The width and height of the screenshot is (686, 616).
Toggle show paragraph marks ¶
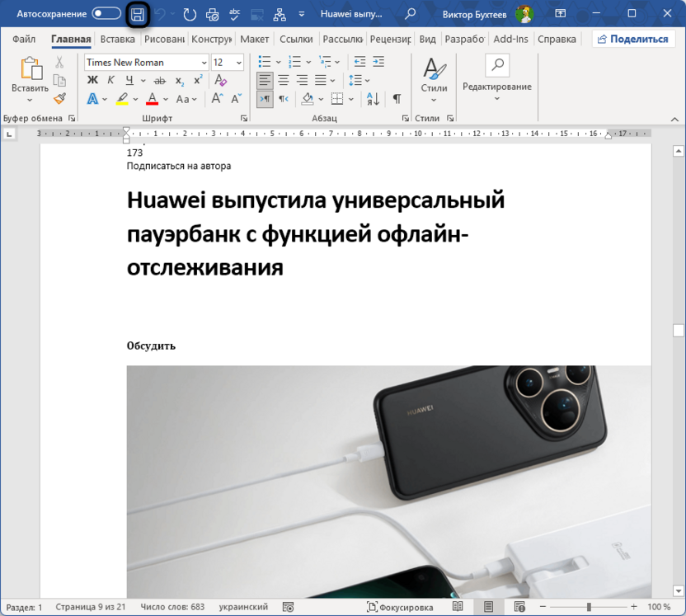397,99
